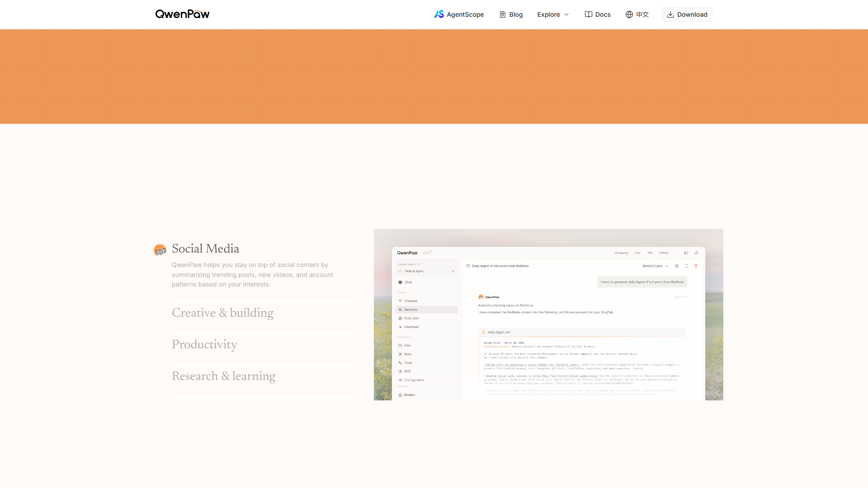Switch language with the globe 中文 icon
The width and height of the screenshot is (868, 488).
[637, 14]
